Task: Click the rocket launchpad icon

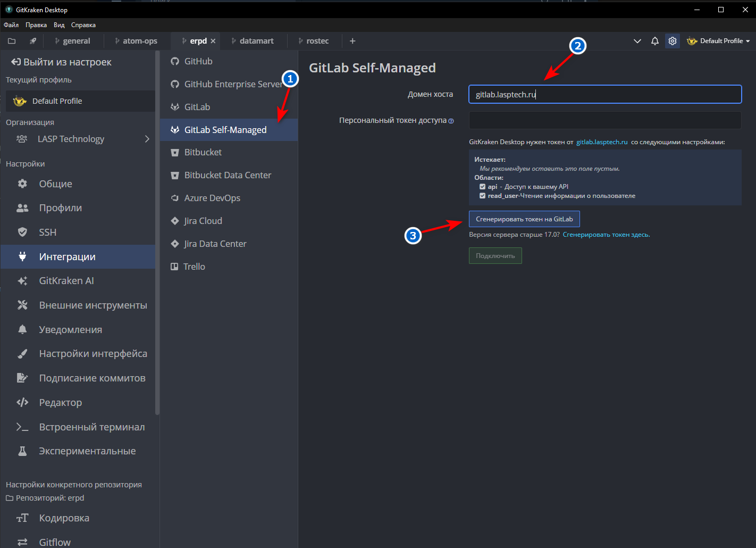Action: click(x=33, y=41)
